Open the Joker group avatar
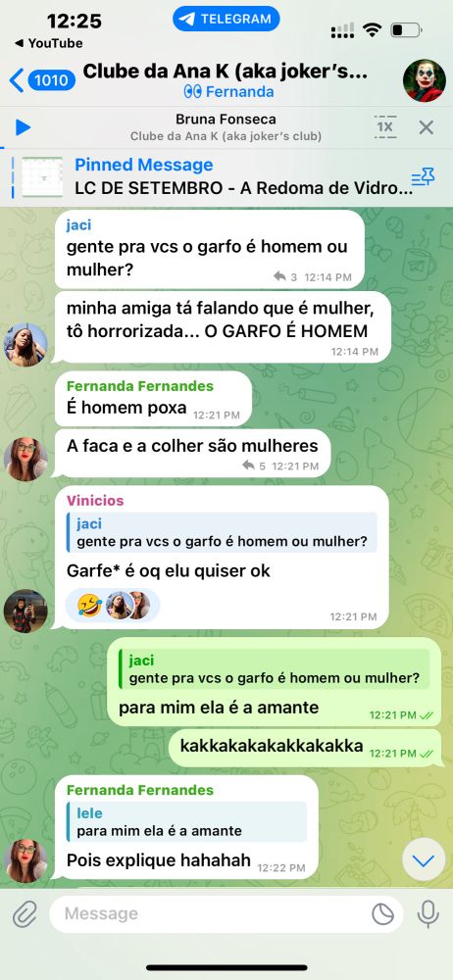The width and height of the screenshot is (453, 980). (425, 80)
